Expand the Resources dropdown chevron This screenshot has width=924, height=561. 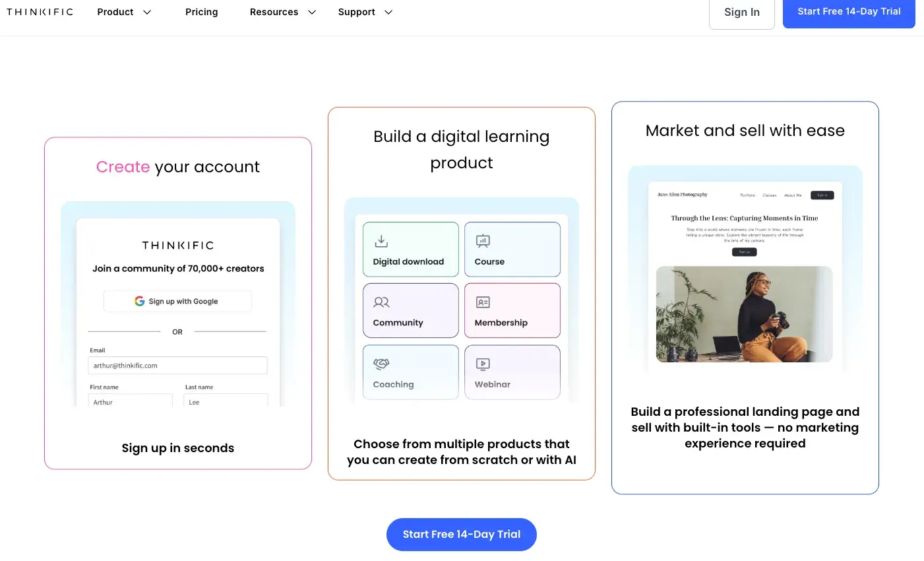tap(312, 13)
